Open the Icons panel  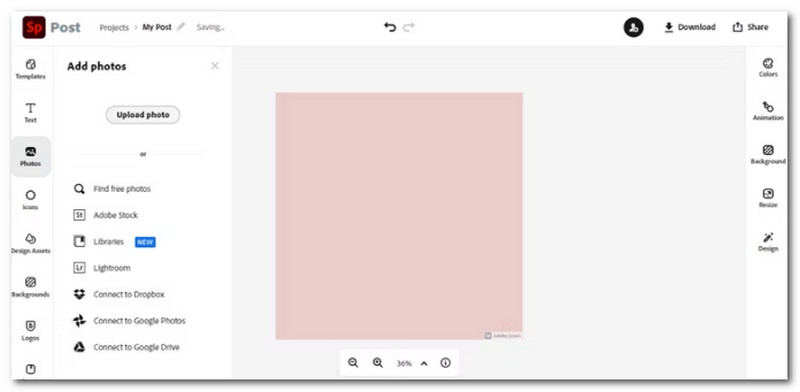pos(31,200)
